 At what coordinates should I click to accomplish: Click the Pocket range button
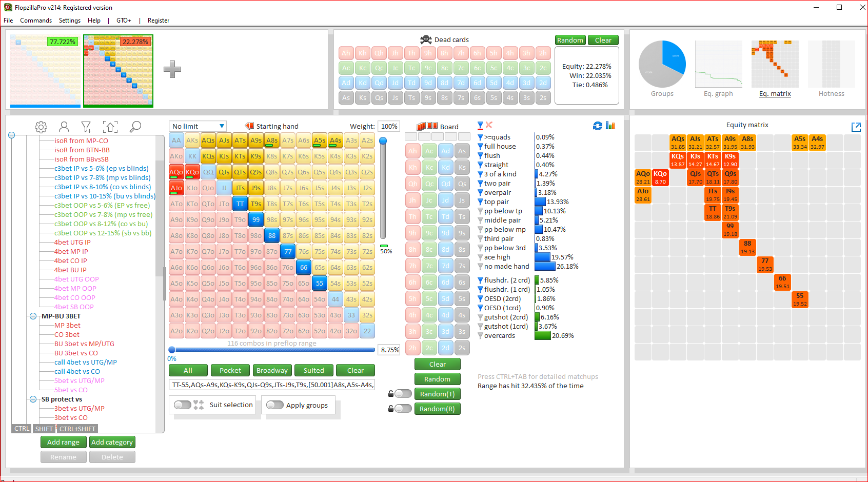[230, 370]
